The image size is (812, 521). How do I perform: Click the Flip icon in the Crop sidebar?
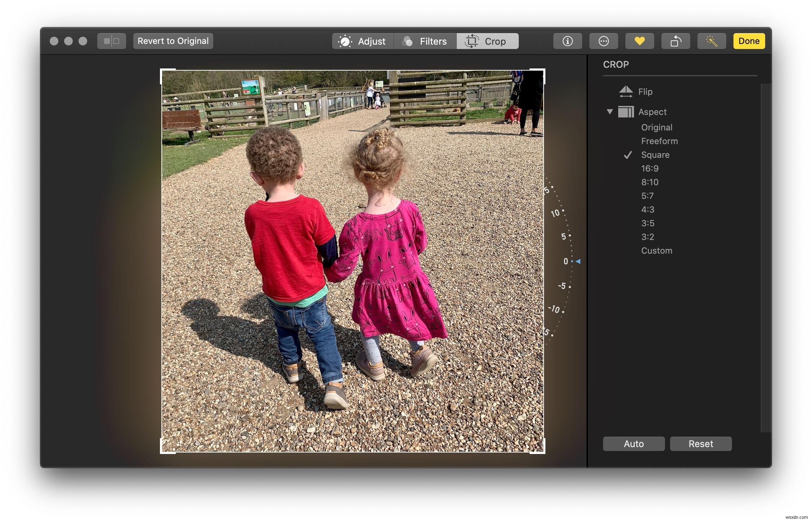pos(626,92)
